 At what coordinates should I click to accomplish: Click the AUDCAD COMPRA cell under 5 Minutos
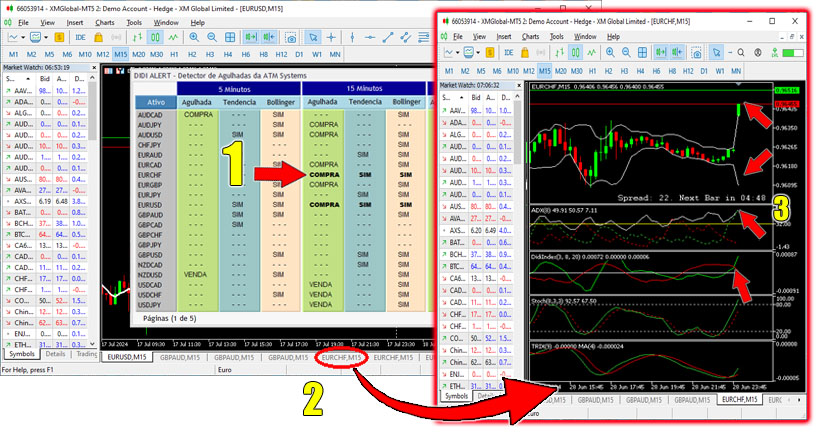pos(198,115)
